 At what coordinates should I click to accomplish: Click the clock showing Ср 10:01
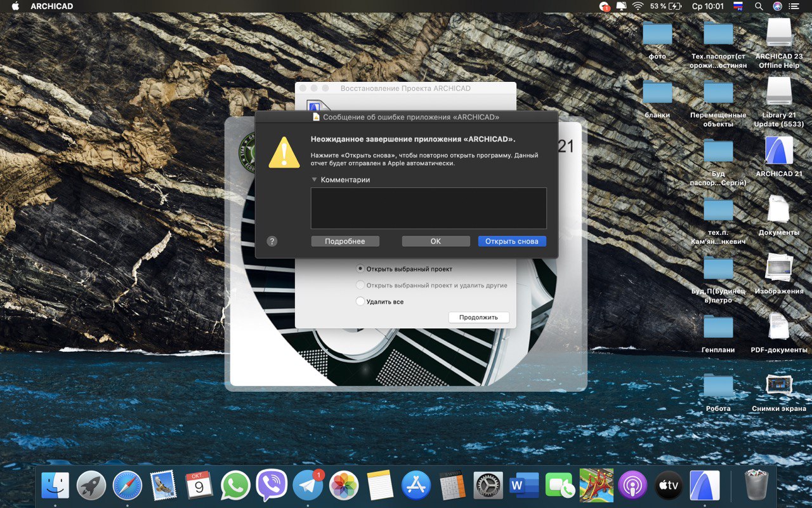click(707, 6)
